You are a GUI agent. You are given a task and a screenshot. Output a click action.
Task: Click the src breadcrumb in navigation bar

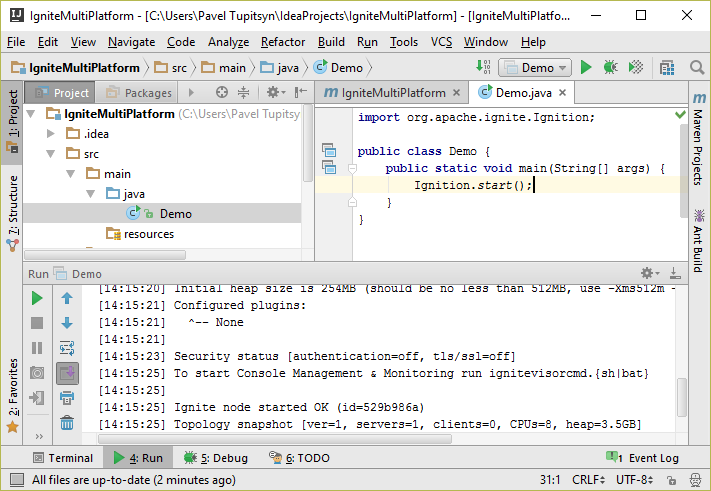tap(170, 68)
